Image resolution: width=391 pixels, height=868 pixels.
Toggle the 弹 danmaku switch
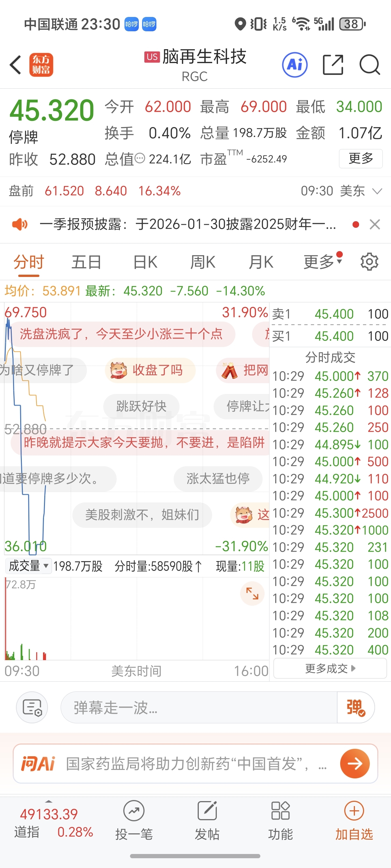pos(355,707)
